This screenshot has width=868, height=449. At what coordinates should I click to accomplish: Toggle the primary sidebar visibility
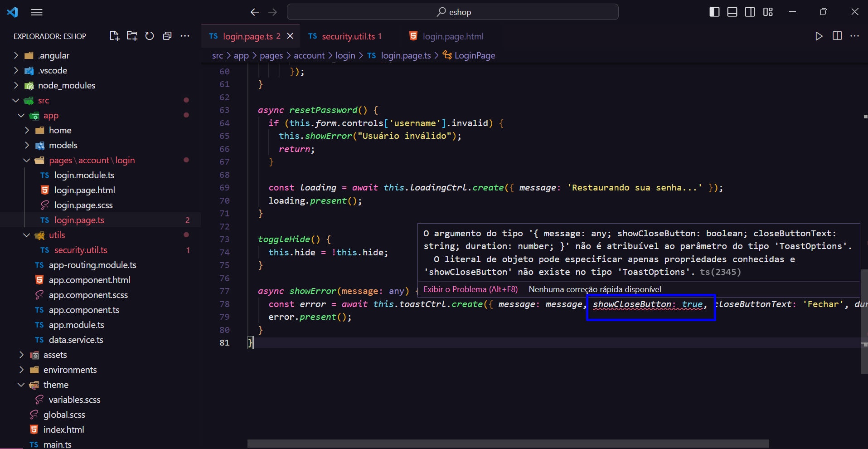(x=714, y=12)
